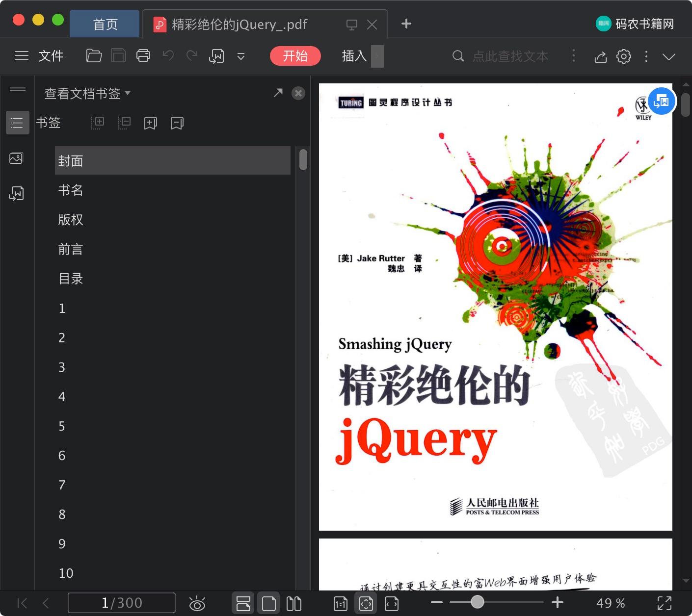The width and height of the screenshot is (692, 616).
Task: Open the settings gear icon
Action: point(624,56)
